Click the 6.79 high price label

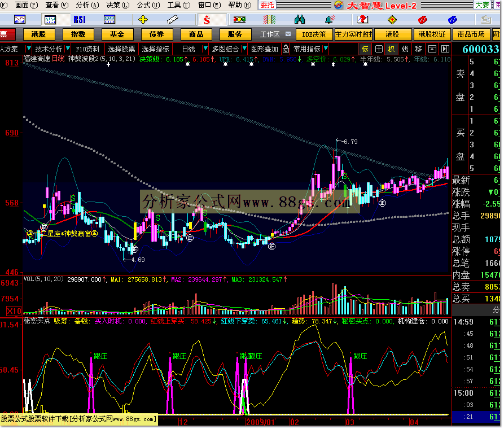(350, 142)
